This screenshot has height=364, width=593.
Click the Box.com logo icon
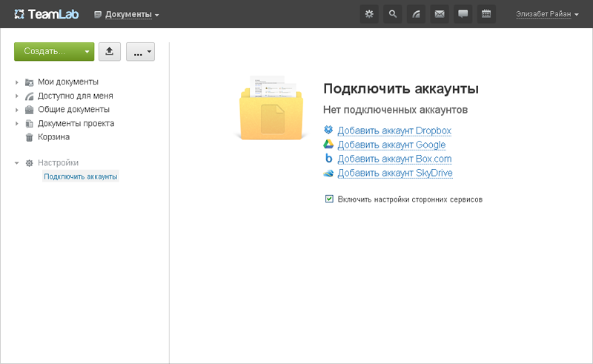click(328, 158)
